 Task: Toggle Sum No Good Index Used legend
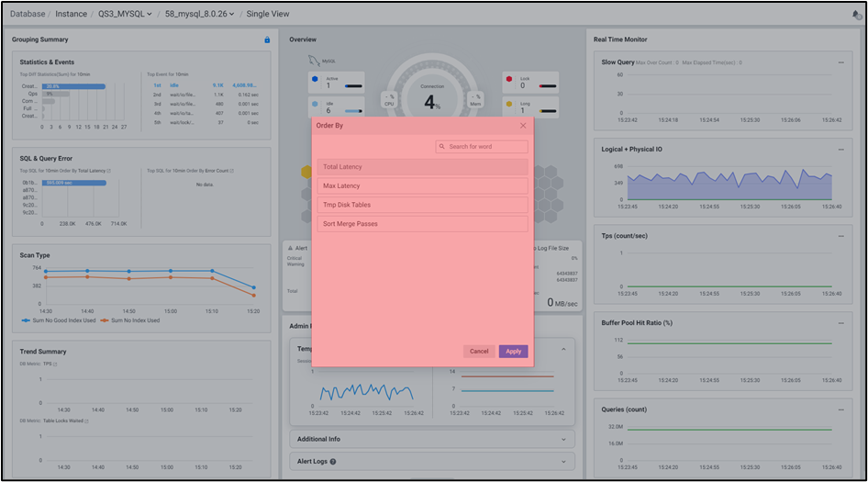(56, 320)
